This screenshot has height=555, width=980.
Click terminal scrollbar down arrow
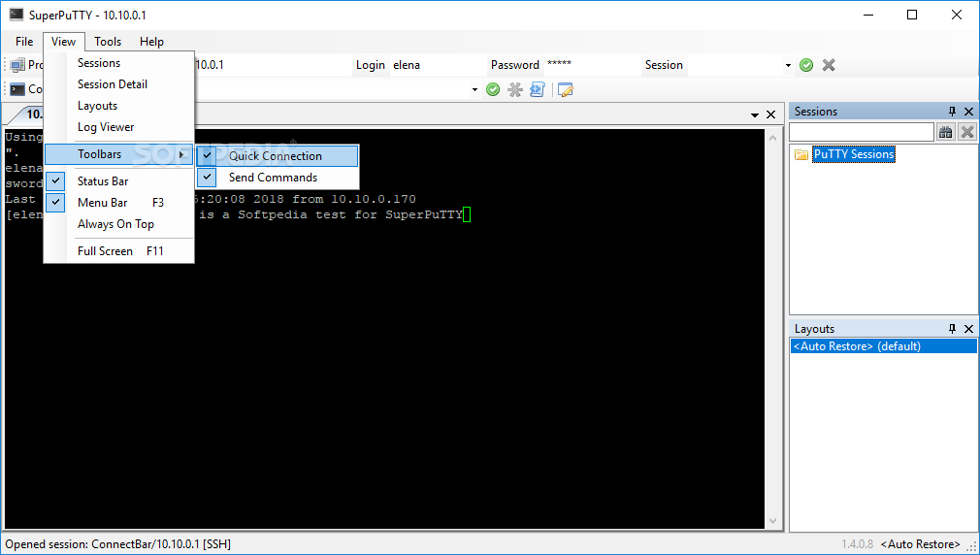773,521
